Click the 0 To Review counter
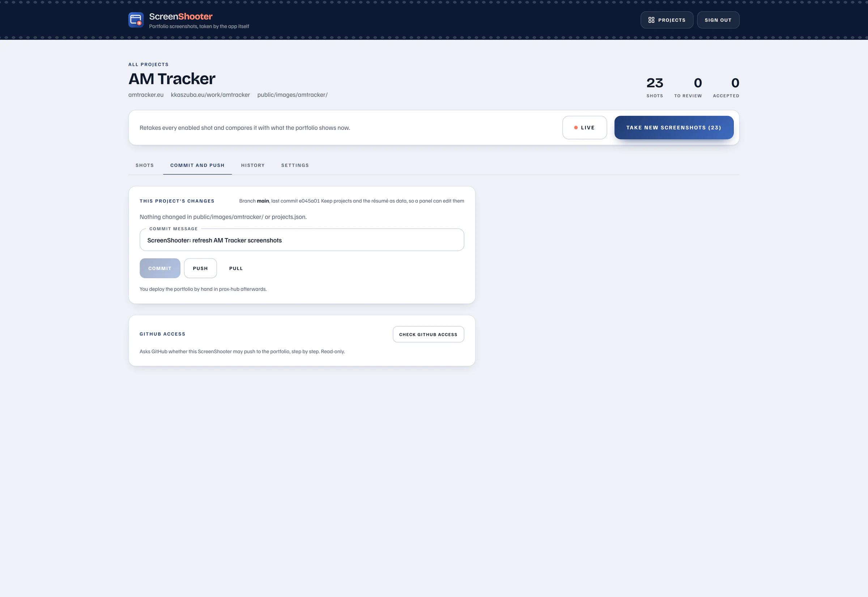 click(x=688, y=87)
